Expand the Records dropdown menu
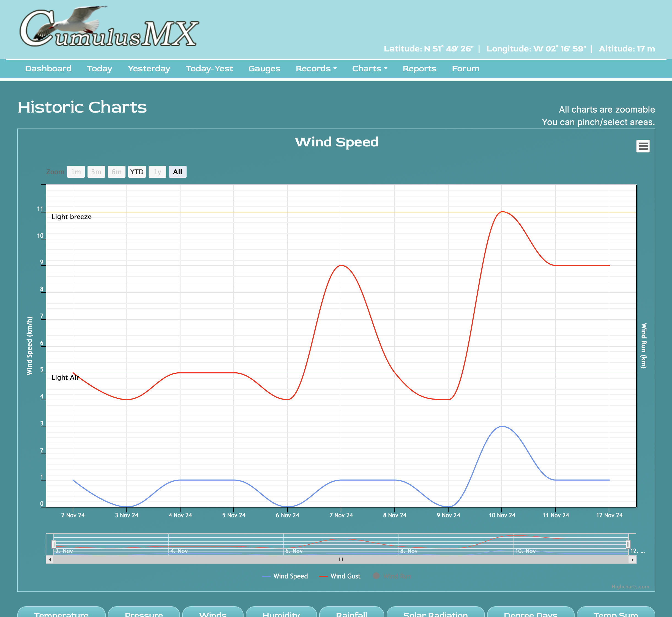The height and width of the screenshot is (617, 672). [316, 69]
